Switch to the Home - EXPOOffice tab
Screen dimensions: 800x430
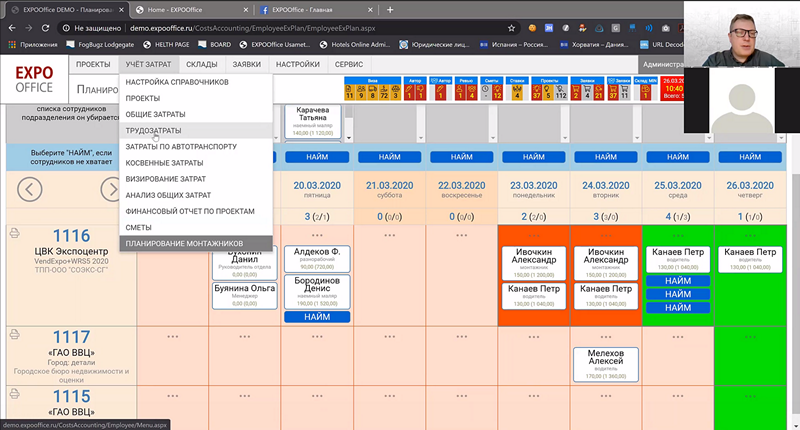[191, 10]
